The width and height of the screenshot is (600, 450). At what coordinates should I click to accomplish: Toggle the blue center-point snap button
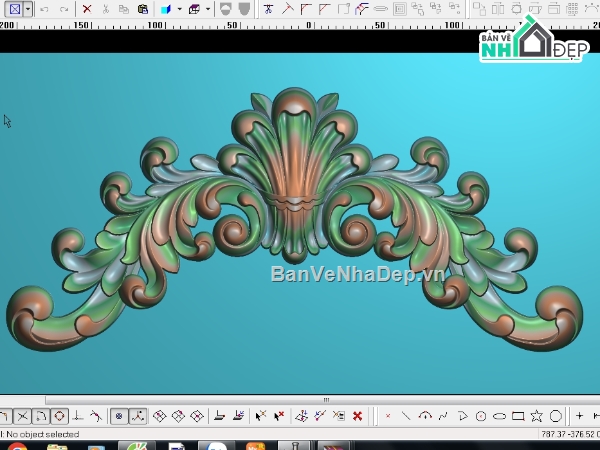click(x=119, y=416)
